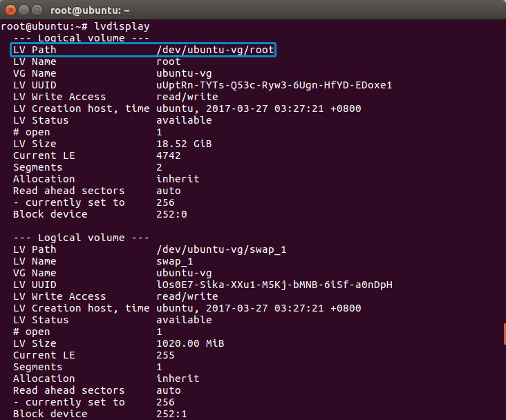Click the first Logical volume header
Viewport: 506px width, 420px height.
tap(81, 38)
